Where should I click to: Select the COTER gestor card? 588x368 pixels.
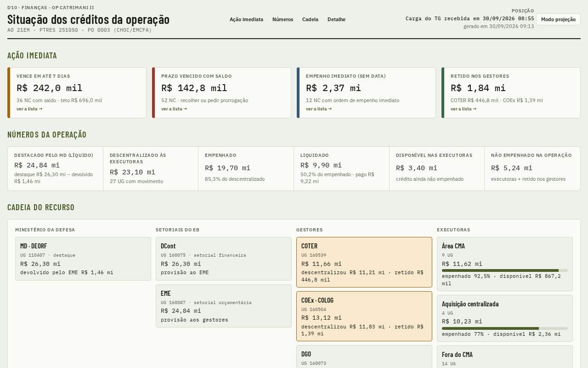click(364, 262)
